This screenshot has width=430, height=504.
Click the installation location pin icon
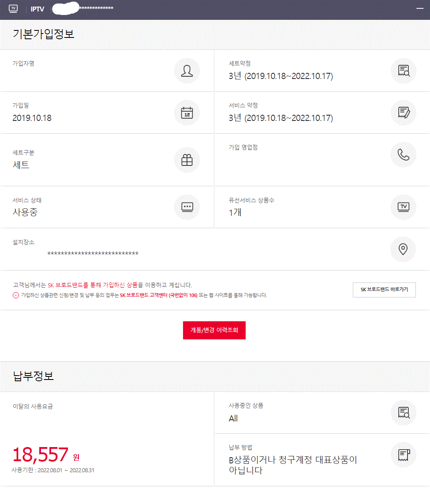tap(403, 249)
